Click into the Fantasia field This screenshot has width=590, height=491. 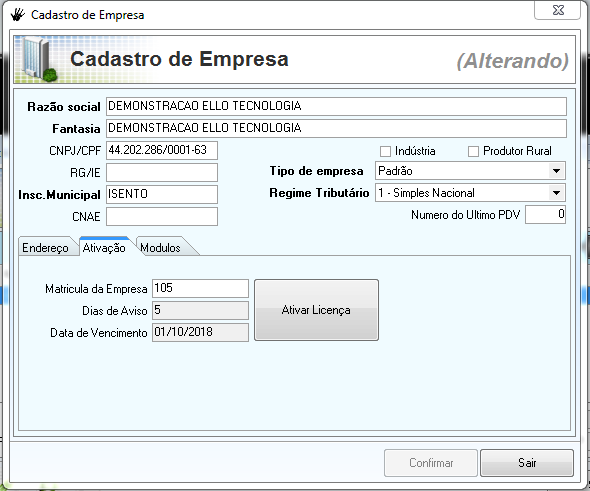click(x=336, y=128)
